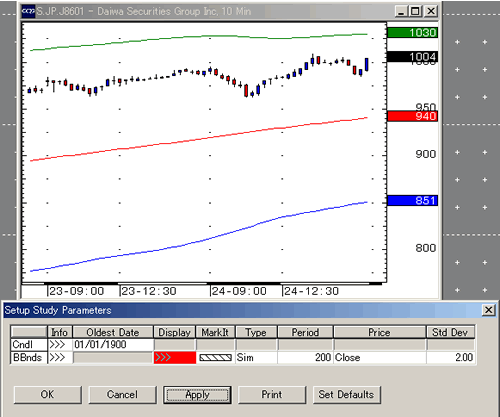Open the BBnds Price Close cell
The width and height of the screenshot is (500, 417).
click(380, 358)
